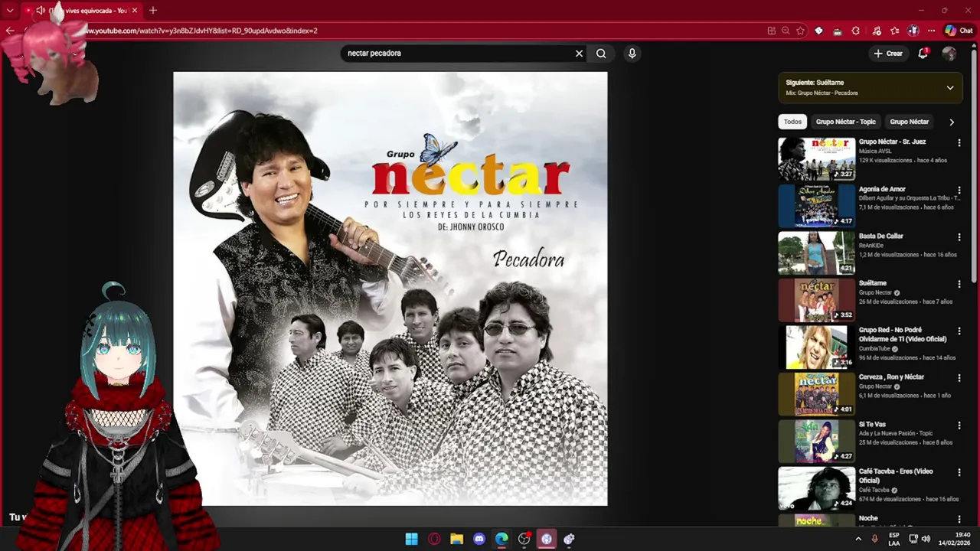
Task: Click the CumbiaTube channel name
Action: (874, 349)
